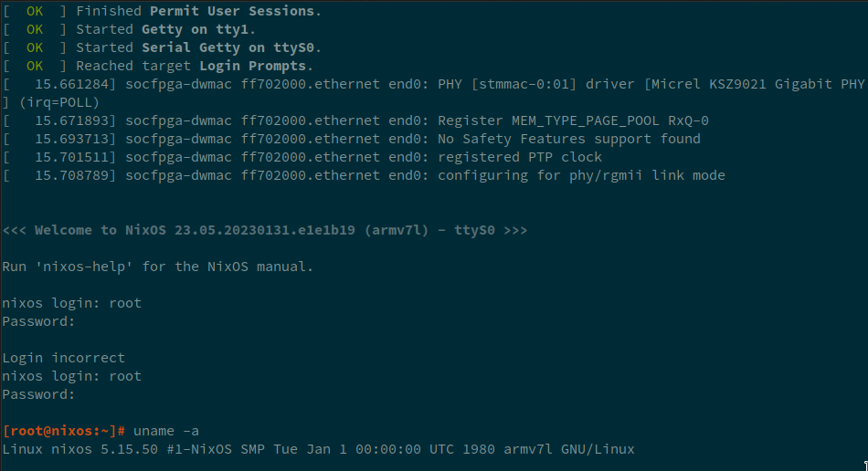Click the 'registered PTP clock' log line
The height and width of the screenshot is (471, 868).
[520, 157]
